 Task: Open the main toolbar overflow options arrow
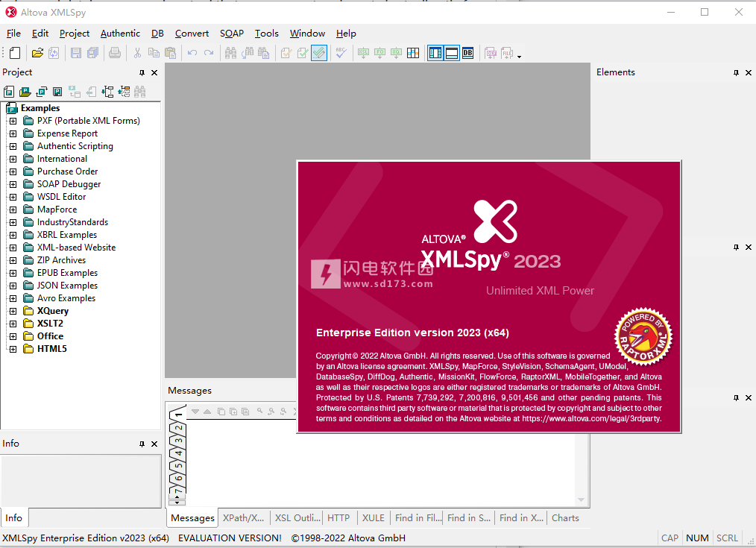tap(519, 57)
